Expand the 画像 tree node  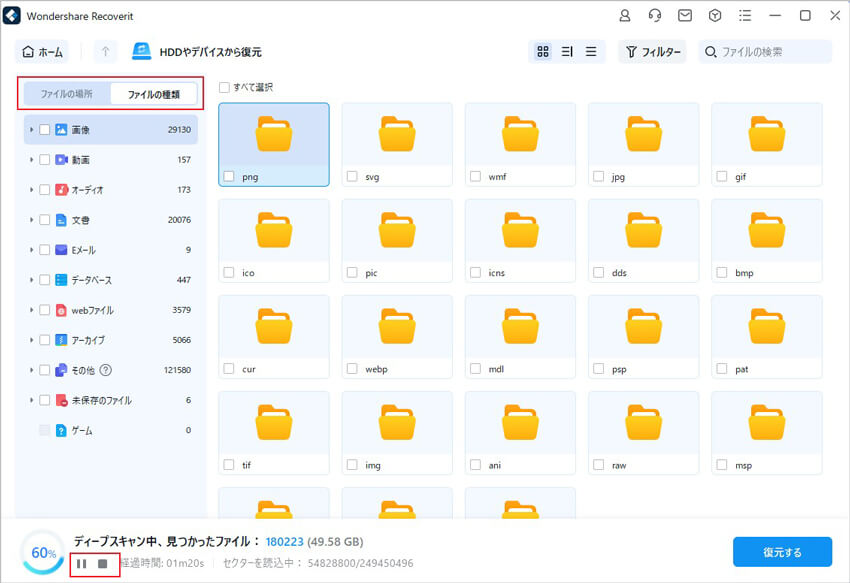point(31,130)
